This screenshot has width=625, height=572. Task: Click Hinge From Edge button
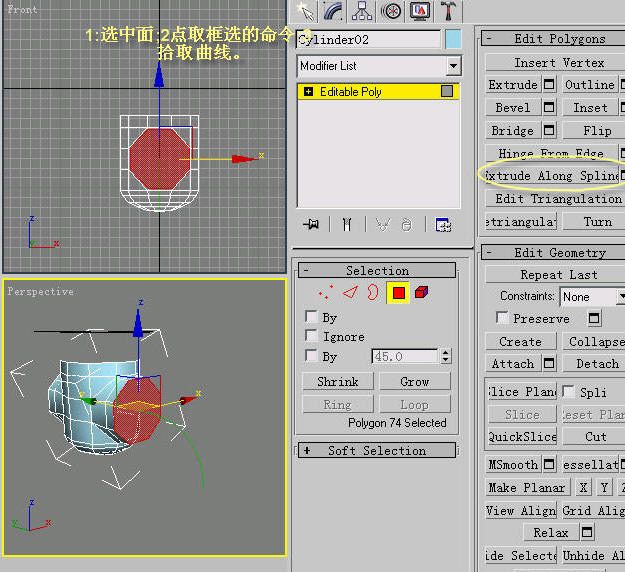pos(551,153)
